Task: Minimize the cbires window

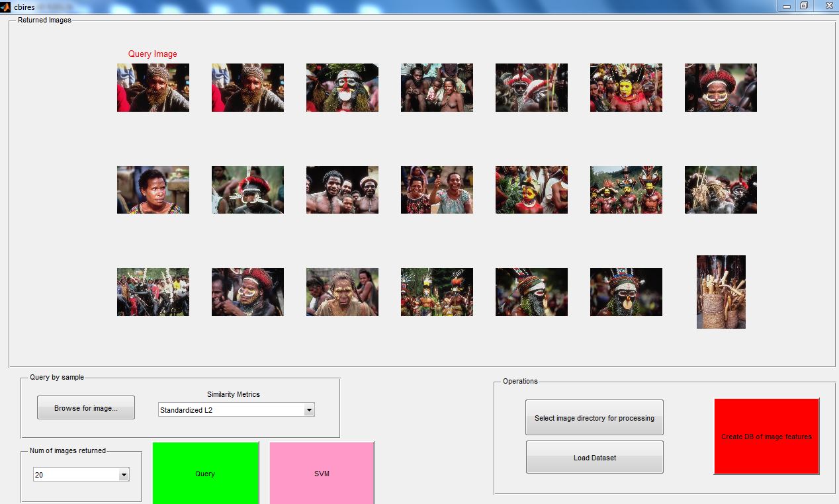Action: [x=787, y=5]
